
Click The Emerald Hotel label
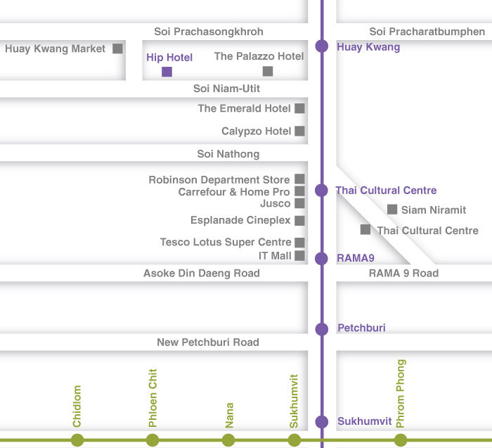[x=244, y=108]
